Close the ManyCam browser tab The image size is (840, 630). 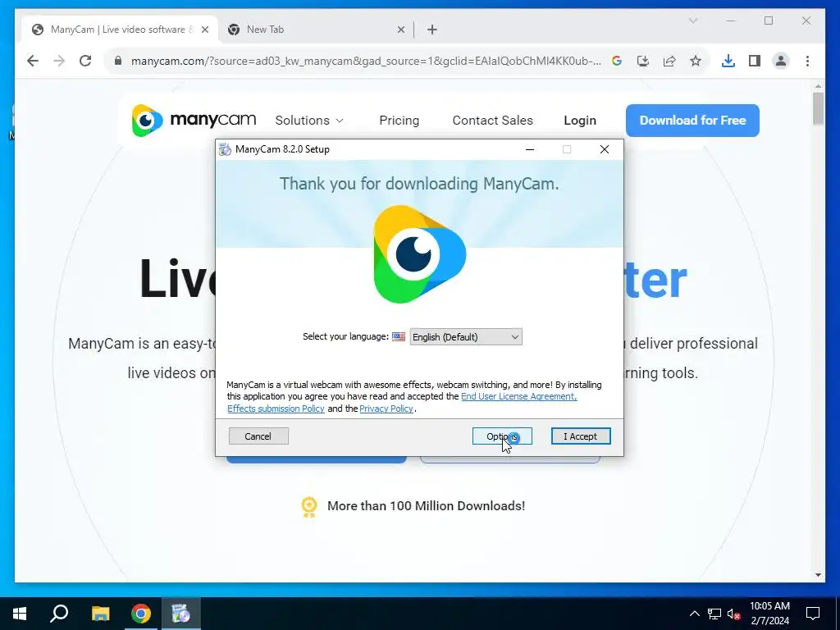pyautogui.click(x=204, y=30)
